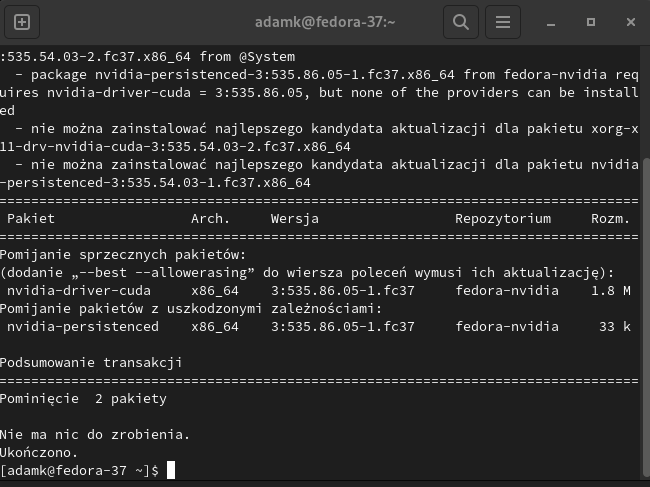Open the hamburger main menu
Image resolution: width=650 pixels, height=487 pixels.
click(x=503, y=22)
